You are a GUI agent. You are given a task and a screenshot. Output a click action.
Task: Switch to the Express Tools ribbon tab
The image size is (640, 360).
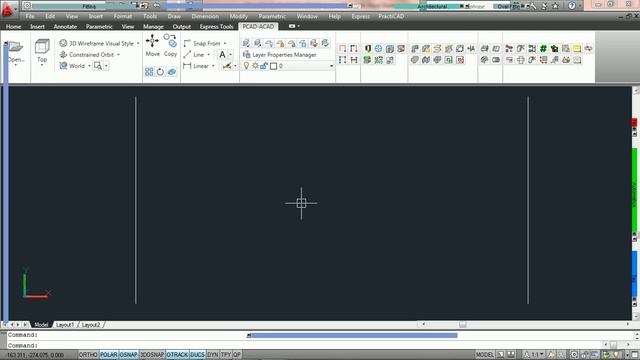(216, 27)
